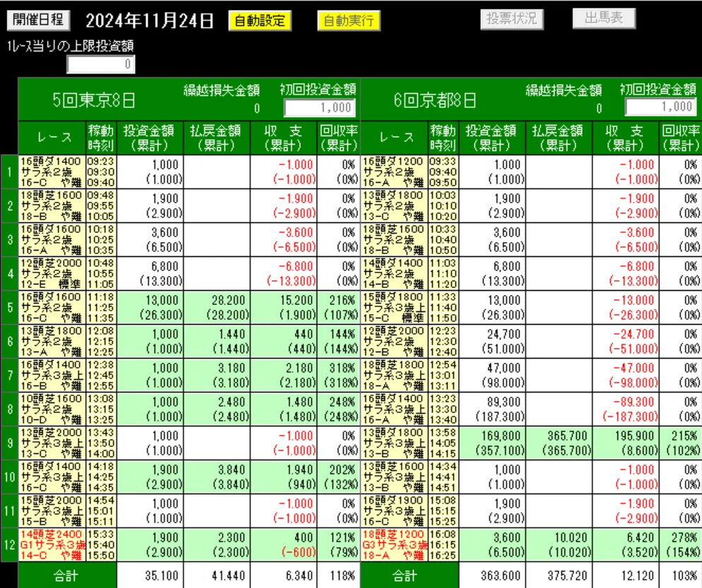Click Kyoto recovery rate 278%

(681, 545)
